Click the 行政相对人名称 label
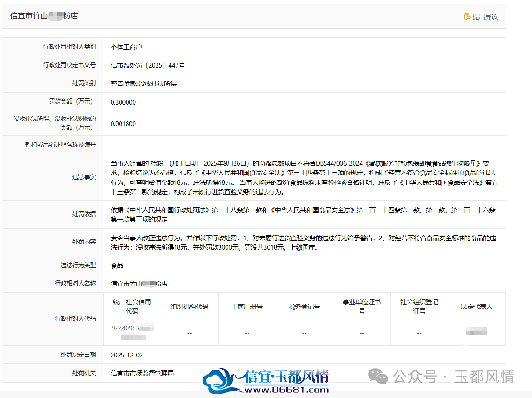Screen dimensions: 532x398 pyautogui.click(x=75, y=283)
